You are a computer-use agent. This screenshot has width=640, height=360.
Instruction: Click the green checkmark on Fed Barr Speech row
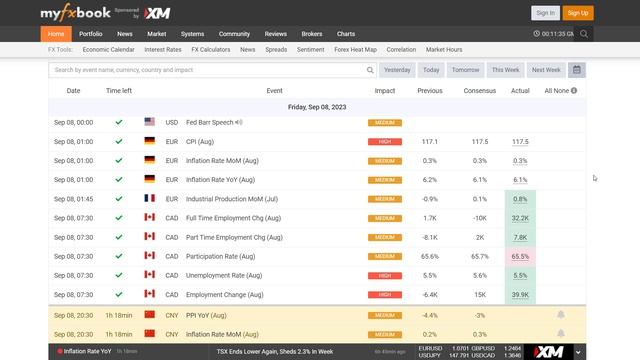point(119,122)
